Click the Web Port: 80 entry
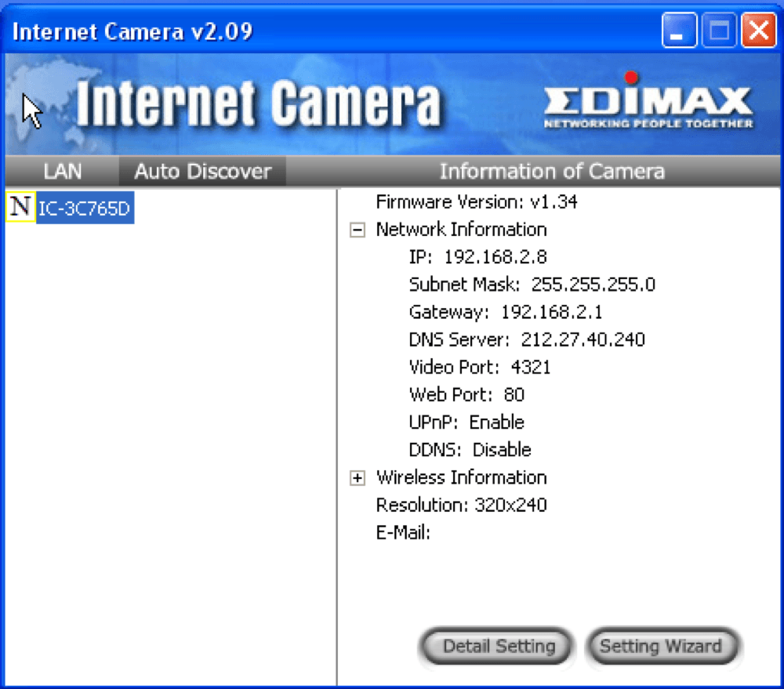The height and width of the screenshot is (689, 784). point(466,394)
